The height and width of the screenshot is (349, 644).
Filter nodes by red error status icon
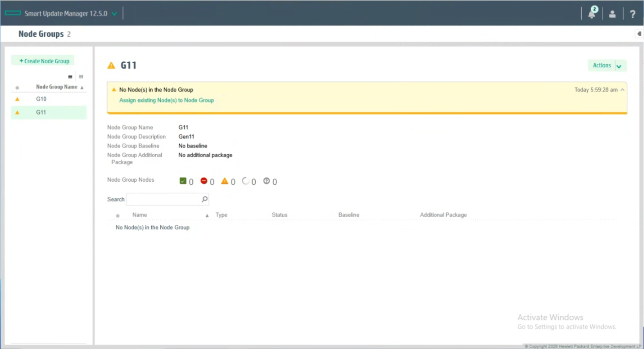[204, 181]
